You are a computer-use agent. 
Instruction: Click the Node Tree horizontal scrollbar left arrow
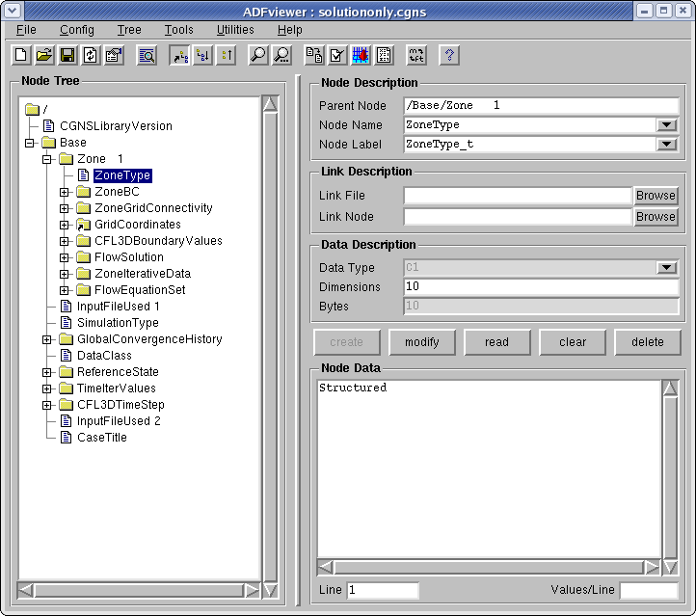pyautogui.click(x=26, y=590)
